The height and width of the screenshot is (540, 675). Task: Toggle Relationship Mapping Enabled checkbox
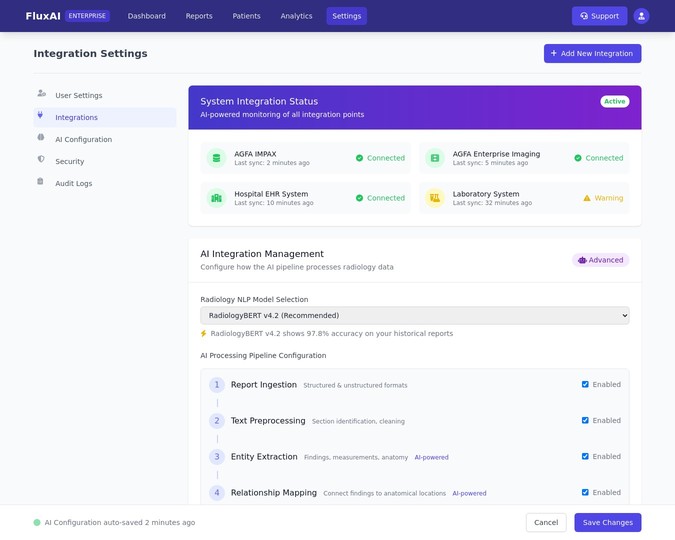coord(585,492)
